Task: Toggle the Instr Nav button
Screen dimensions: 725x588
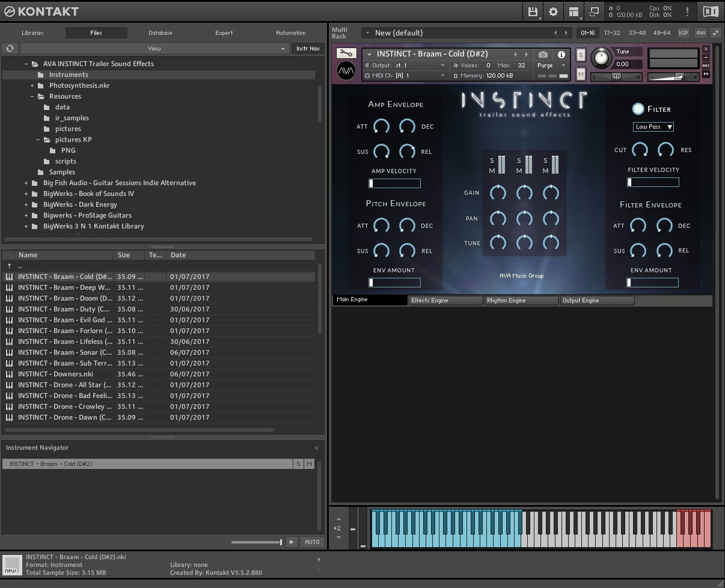Action: pos(307,49)
